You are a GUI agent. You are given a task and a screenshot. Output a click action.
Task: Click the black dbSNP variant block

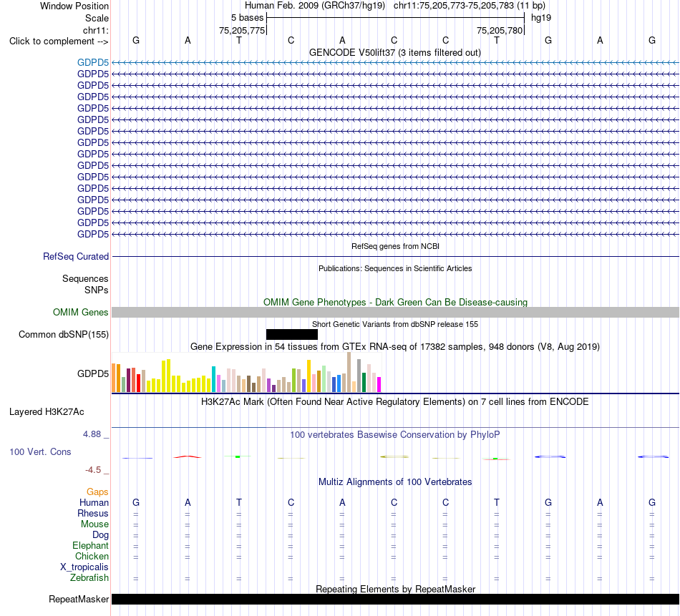click(x=292, y=334)
